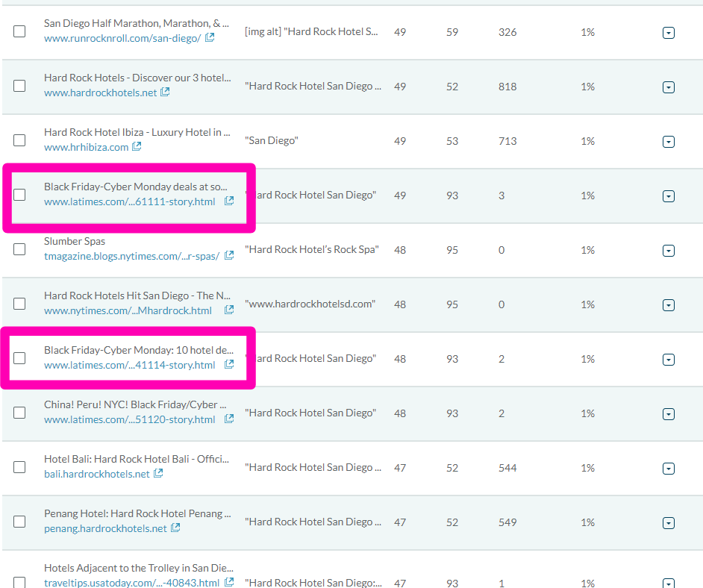Click value 59 in San Diego Half Marathon row
Image resolution: width=703 pixels, height=588 pixels.
pyautogui.click(x=452, y=32)
